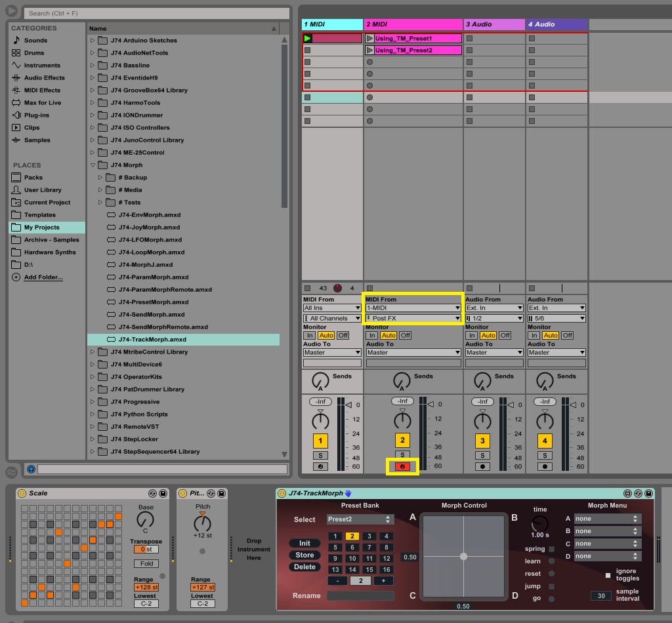Select the Max for Live category

pyautogui.click(x=42, y=103)
